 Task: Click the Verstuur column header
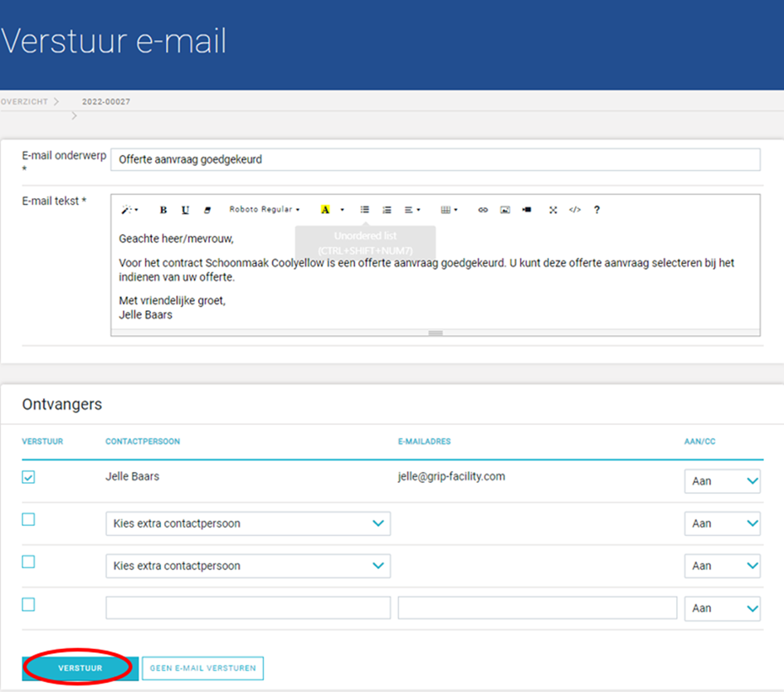(x=42, y=441)
